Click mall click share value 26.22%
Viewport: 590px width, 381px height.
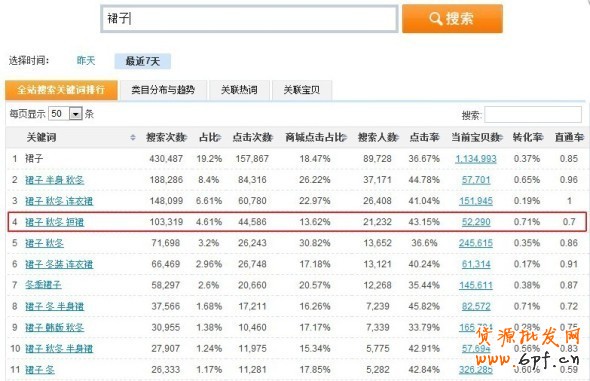tap(315, 180)
